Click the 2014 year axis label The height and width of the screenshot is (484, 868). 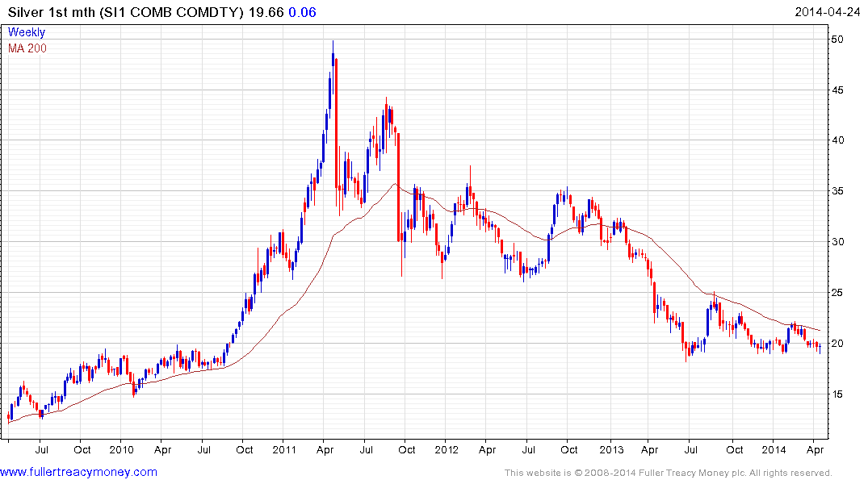(x=774, y=449)
